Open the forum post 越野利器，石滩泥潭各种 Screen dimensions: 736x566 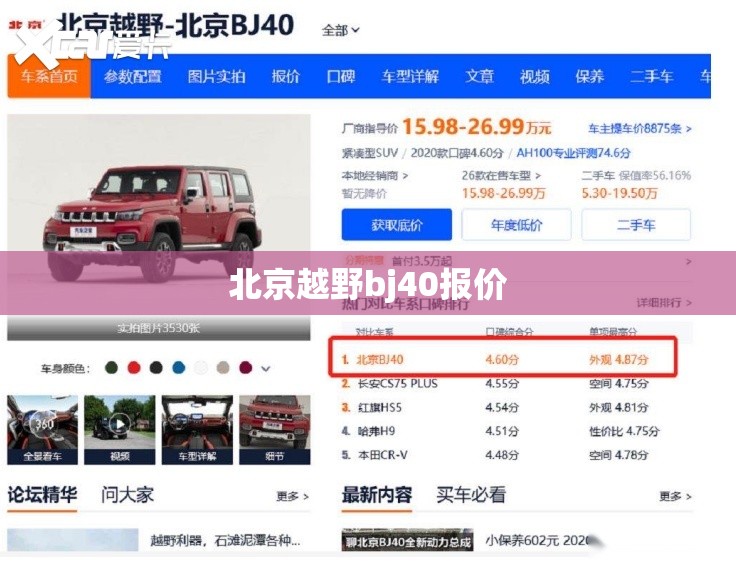[x=225, y=541]
